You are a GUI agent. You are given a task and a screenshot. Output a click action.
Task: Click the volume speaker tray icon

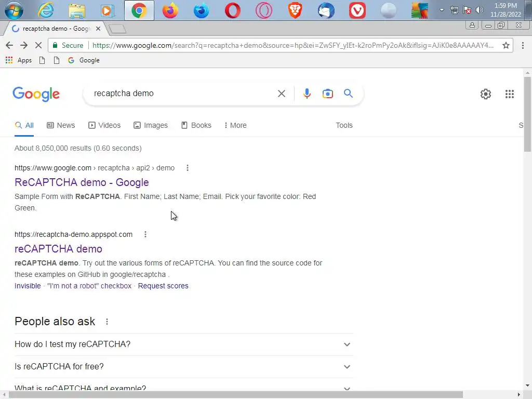click(479, 10)
